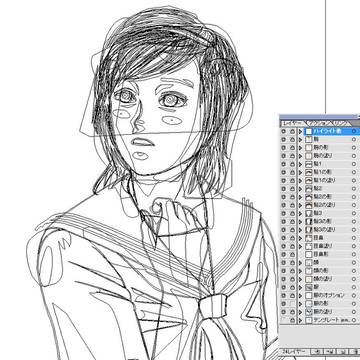Hide the 服 layer with its eye icon
Screen dimensions: 360x360
283,287
